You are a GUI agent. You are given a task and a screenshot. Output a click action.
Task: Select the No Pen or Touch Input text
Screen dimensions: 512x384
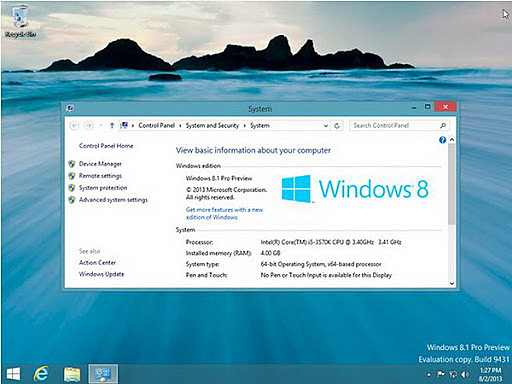[x=326, y=275]
